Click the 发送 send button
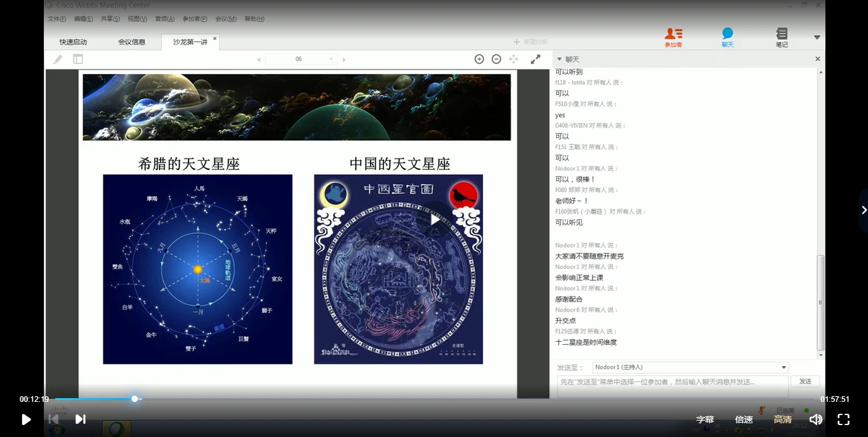The height and width of the screenshot is (437, 868). [805, 381]
